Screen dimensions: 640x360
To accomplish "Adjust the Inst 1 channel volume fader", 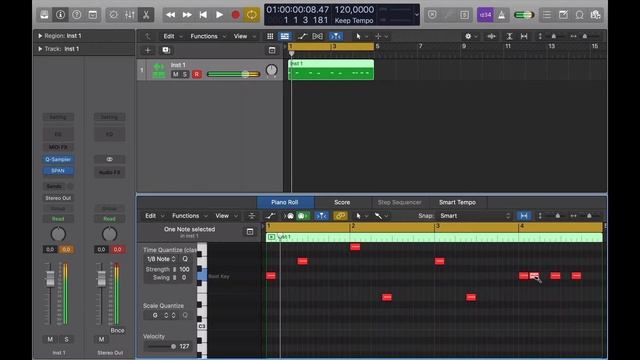I will 50,278.
